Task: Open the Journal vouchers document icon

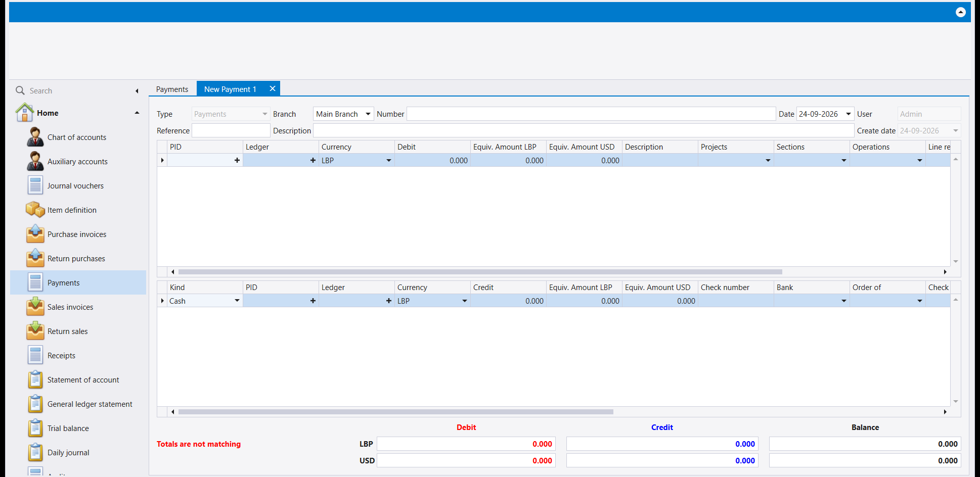Action: click(35, 185)
